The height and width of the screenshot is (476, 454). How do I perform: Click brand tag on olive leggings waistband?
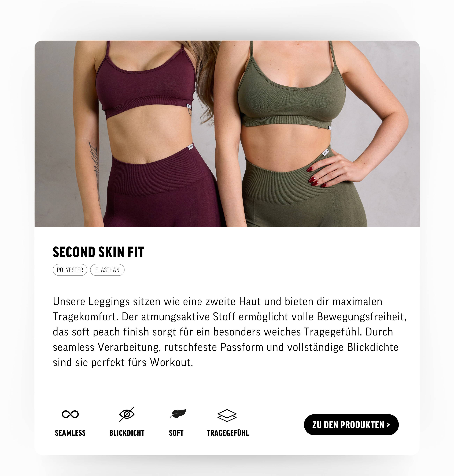click(x=326, y=152)
